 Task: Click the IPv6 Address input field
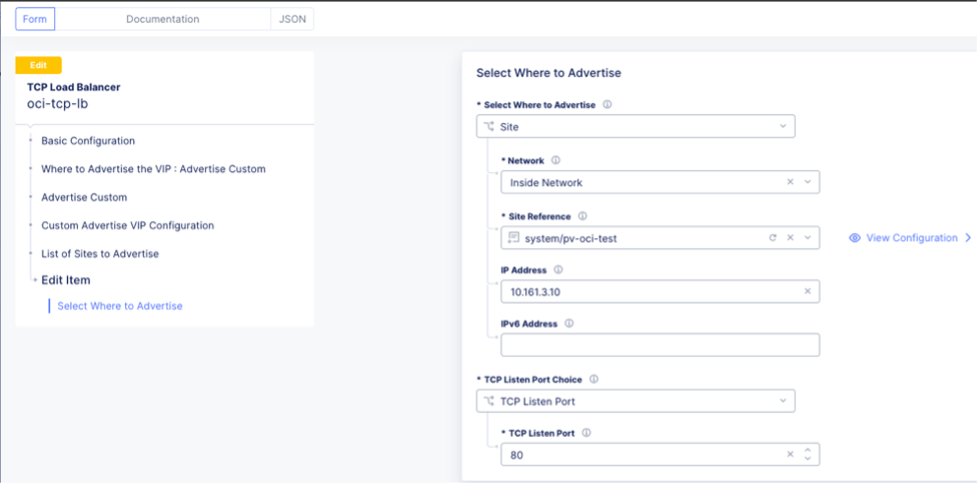(660, 345)
